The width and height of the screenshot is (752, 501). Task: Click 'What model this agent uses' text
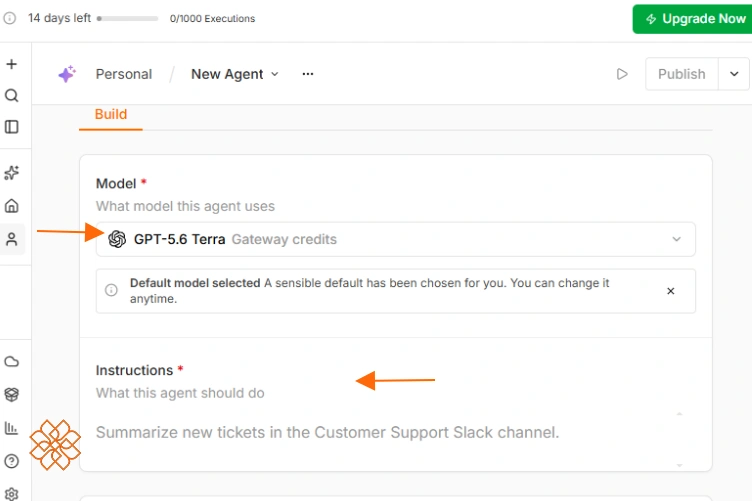pyautogui.click(x=185, y=206)
